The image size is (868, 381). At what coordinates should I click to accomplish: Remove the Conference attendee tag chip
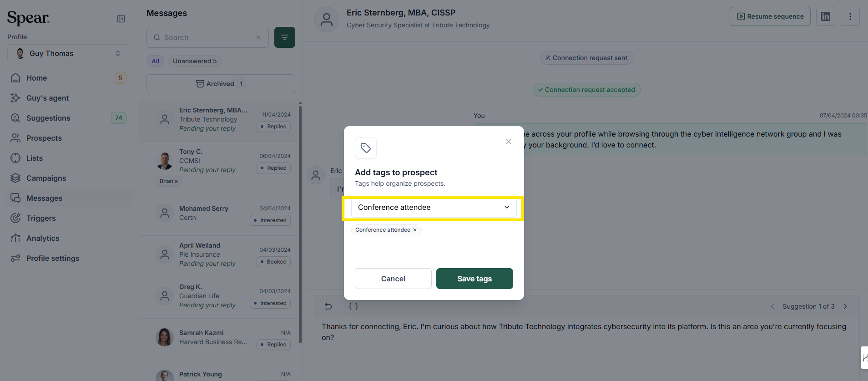click(x=415, y=230)
